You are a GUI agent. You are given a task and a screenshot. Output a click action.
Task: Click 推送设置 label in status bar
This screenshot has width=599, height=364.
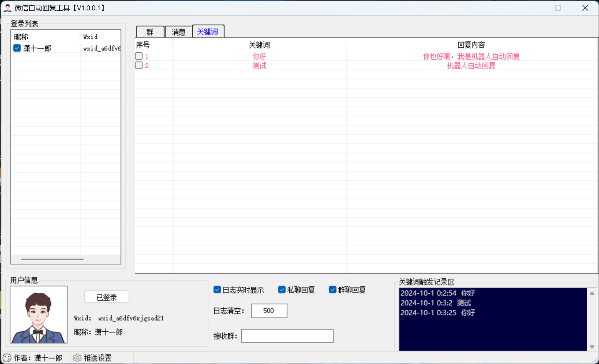(x=98, y=358)
